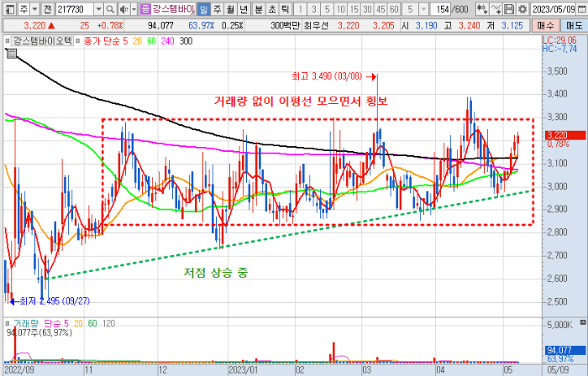Click the 300백만 trading value text
This screenshot has width=588, height=376.
285,25
